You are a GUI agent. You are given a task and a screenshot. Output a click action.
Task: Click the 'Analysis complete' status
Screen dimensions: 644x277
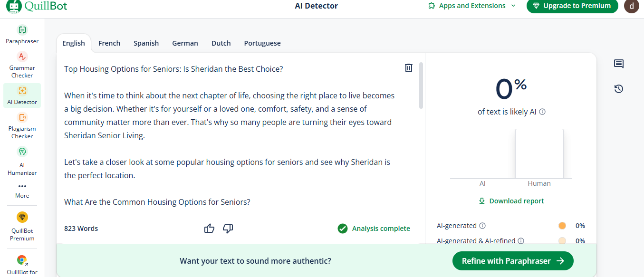coord(374,229)
